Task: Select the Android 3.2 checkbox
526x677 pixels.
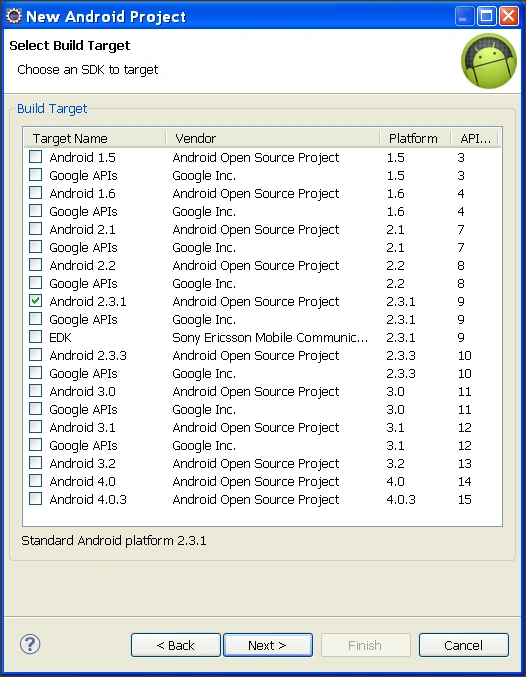Action: (35, 463)
